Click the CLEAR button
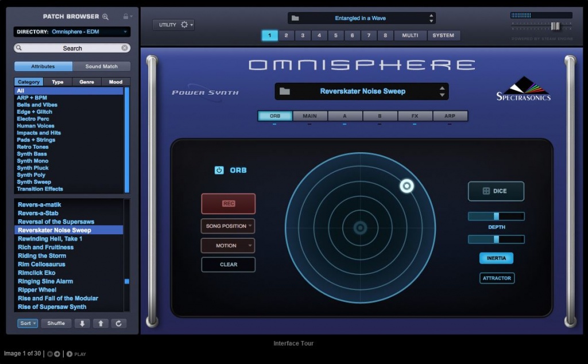 [x=229, y=265]
